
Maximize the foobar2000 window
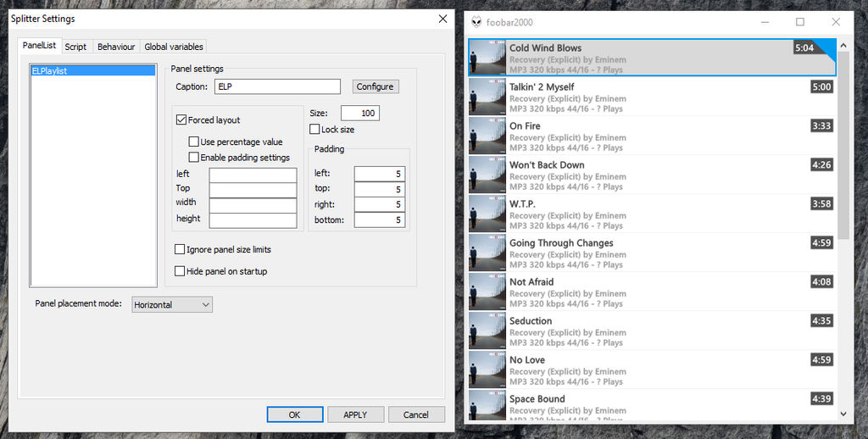[800, 21]
